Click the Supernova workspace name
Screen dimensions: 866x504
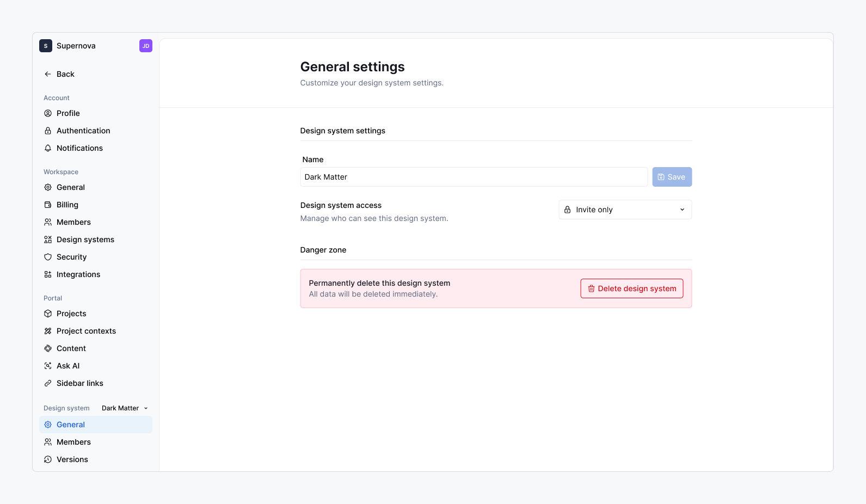tap(76, 46)
